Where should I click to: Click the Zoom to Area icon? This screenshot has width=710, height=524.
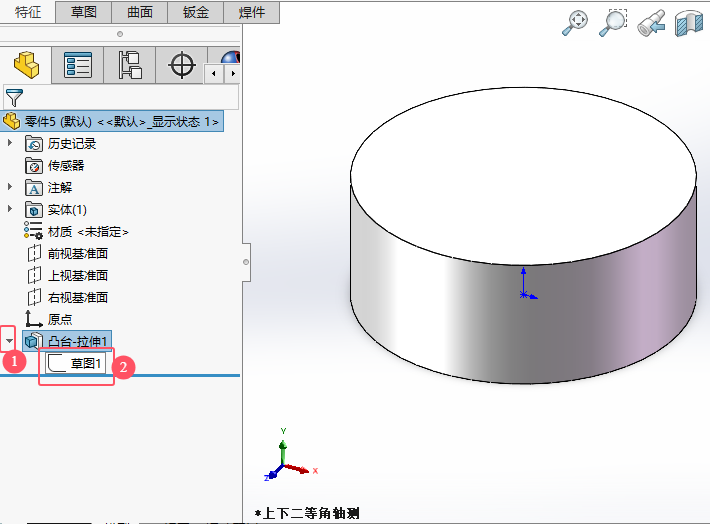click(612, 23)
